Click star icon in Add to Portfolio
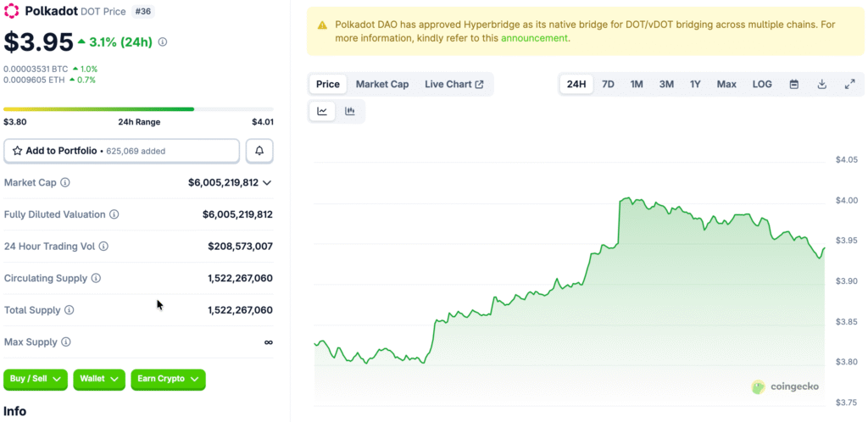The height and width of the screenshot is (422, 868). (17, 151)
